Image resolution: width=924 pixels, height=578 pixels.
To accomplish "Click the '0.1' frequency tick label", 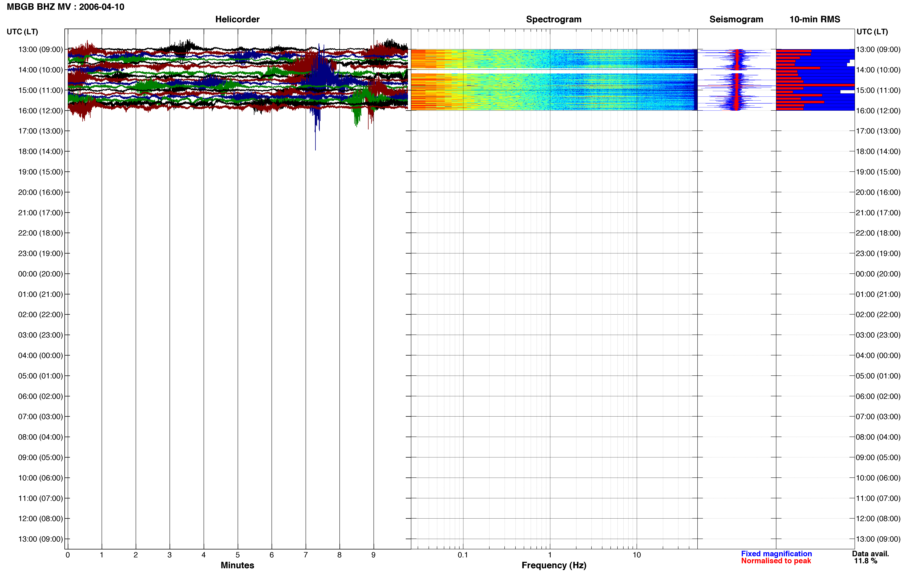I will pyautogui.click(x=463, y=555).
